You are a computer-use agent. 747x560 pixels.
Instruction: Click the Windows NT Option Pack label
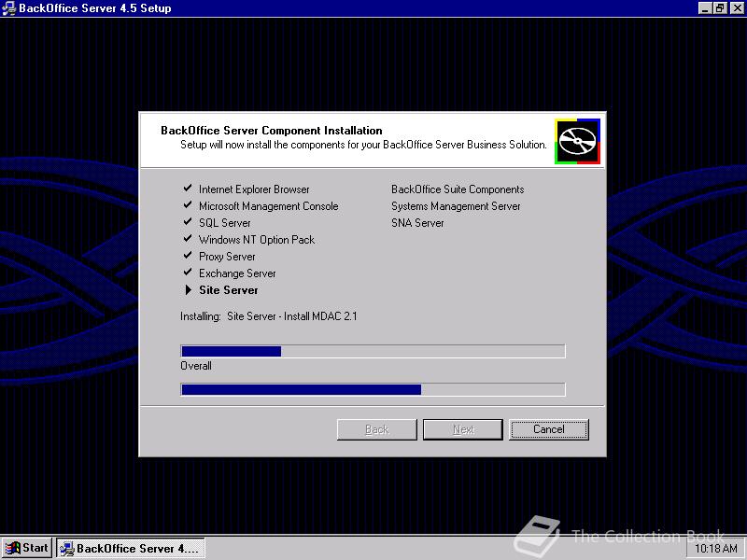[x=257, y=240]
